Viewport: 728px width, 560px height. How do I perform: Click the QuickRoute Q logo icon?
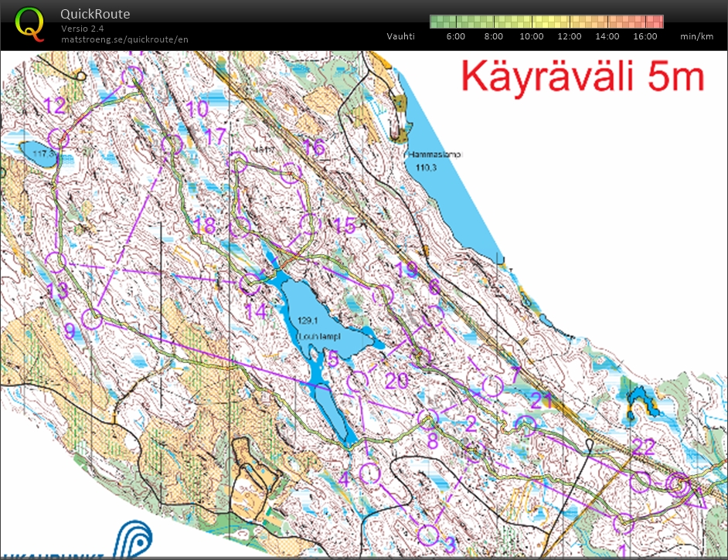click(x=29, y=22)
